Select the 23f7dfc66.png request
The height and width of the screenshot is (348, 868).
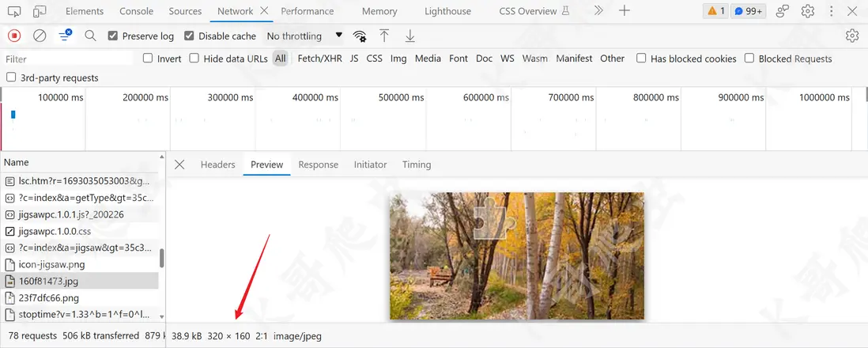pos(80,297)
